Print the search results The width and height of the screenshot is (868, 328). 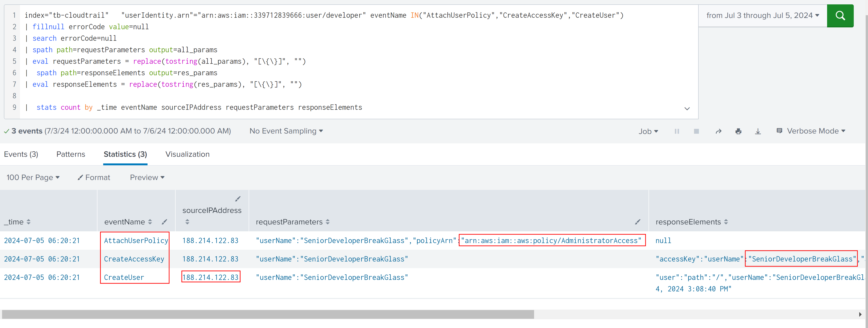[x=738, y=131]
